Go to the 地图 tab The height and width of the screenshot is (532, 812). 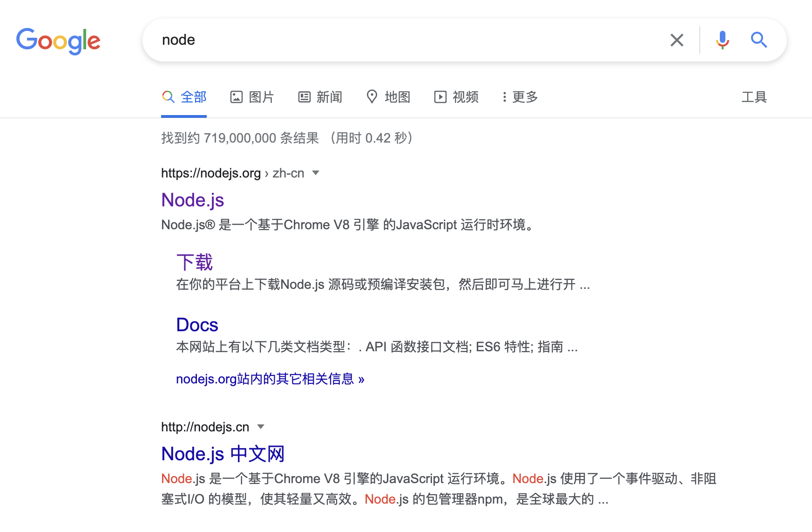tap(388, 97)
